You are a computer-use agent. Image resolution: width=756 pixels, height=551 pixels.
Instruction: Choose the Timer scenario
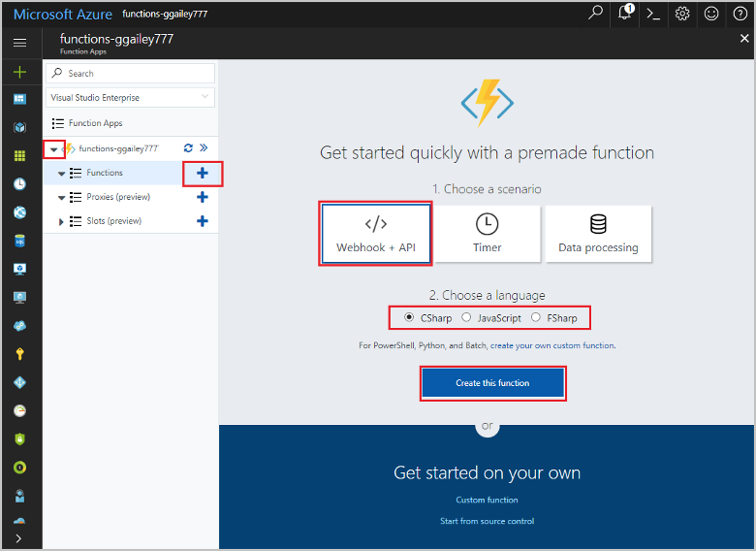pyautogui.click(x=487, y=234)
